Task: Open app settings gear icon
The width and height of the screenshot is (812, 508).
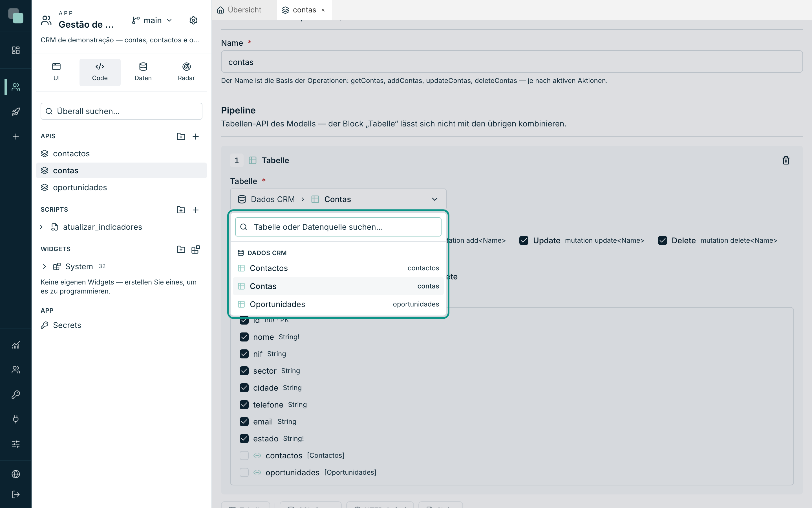Action: (193, 21)
